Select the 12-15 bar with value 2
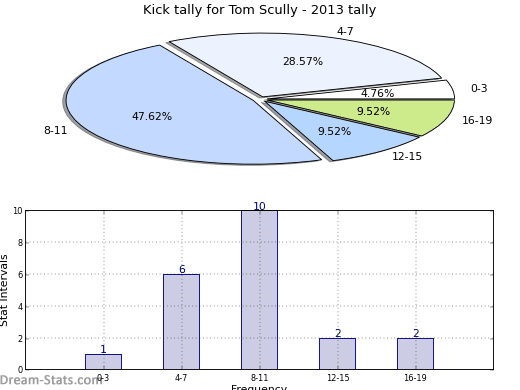This screenshot has width=520, height=390. pos(338,354)
